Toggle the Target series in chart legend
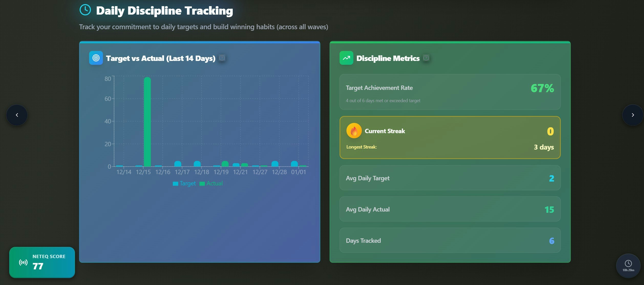This screenshot has height=285, width=644. tap(184, 183)
